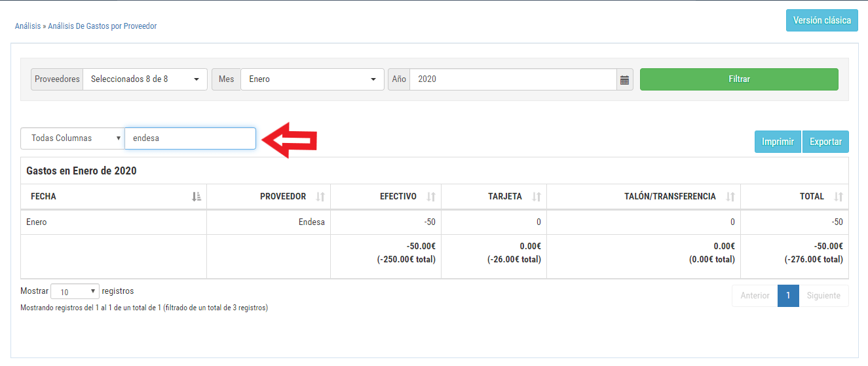868x366 pixels.
Task: Click the TOTAL column header
Action: click(x=795, y=197)
